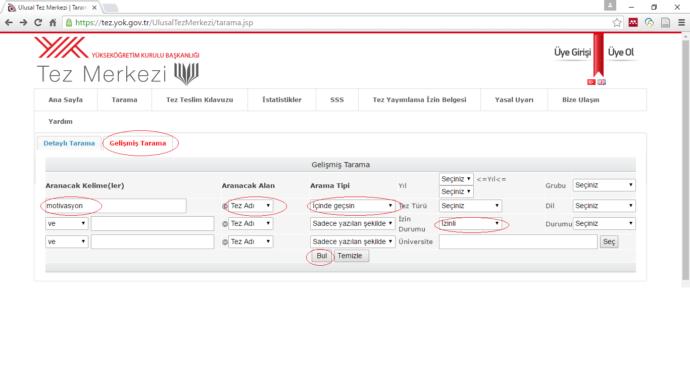Click the grey page extension icon
Image resolution: width=690 pixels, height=388 pixels.
click(665, 23)
